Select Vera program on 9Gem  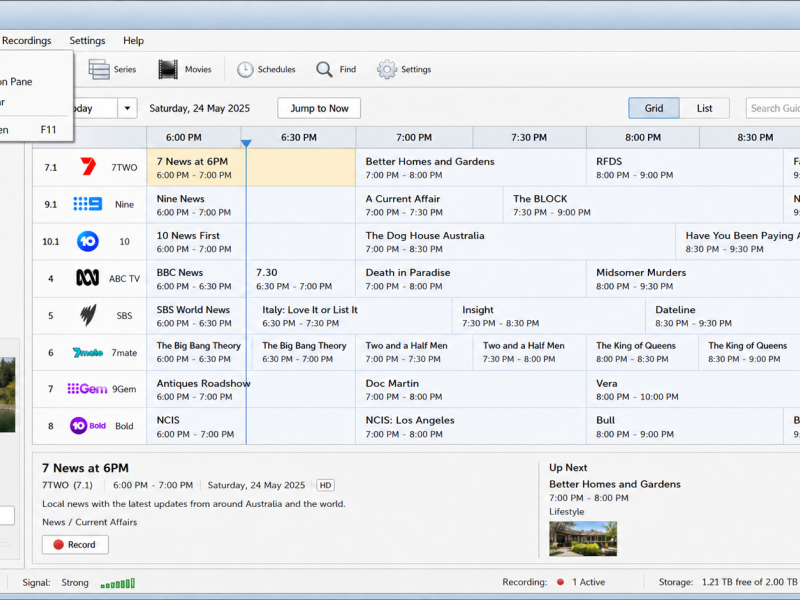(693, 389)
